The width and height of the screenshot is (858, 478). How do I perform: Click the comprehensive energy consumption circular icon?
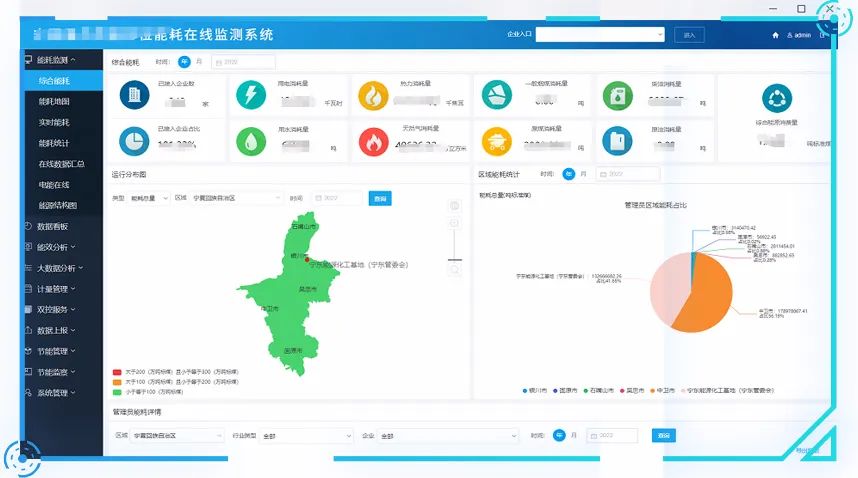[776, 99]
